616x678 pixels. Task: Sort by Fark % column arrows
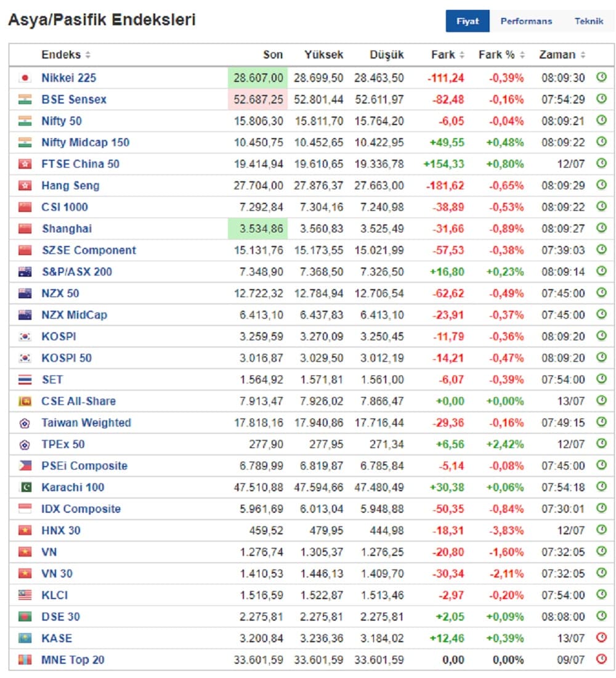coord(522,55)
